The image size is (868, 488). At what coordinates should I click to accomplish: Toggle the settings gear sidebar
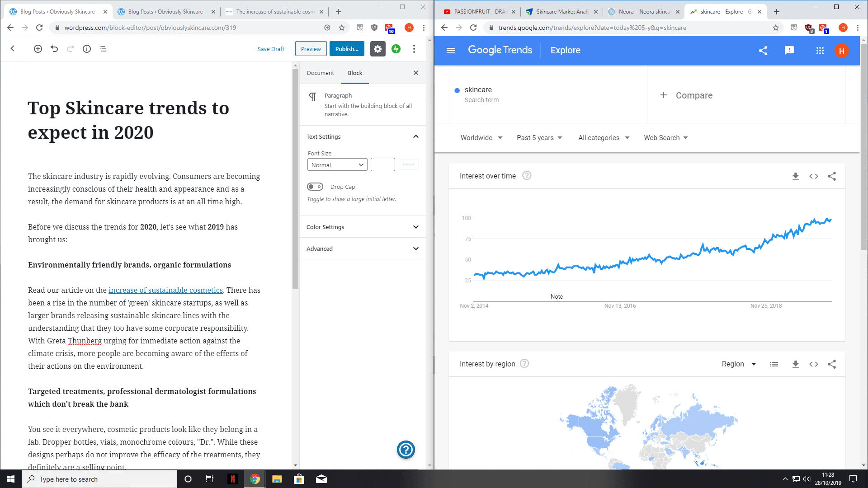pos(377,49)
